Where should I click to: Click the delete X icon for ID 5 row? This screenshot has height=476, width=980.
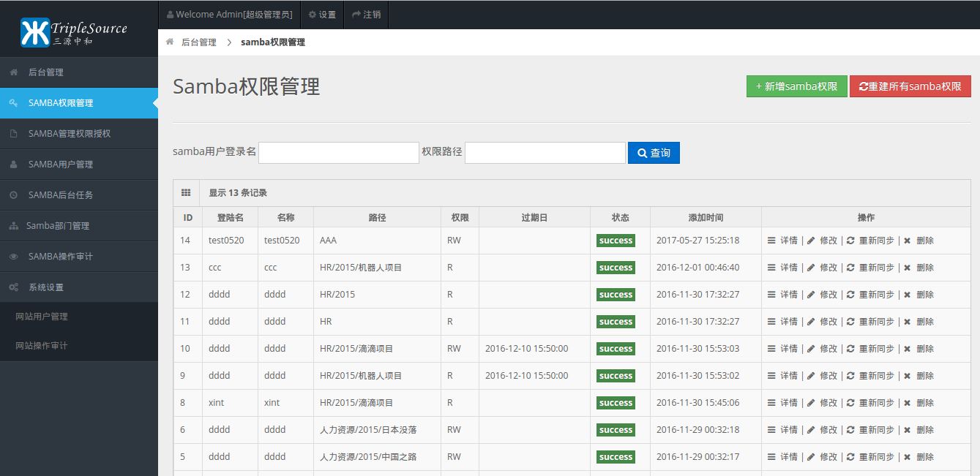[908, 457]
